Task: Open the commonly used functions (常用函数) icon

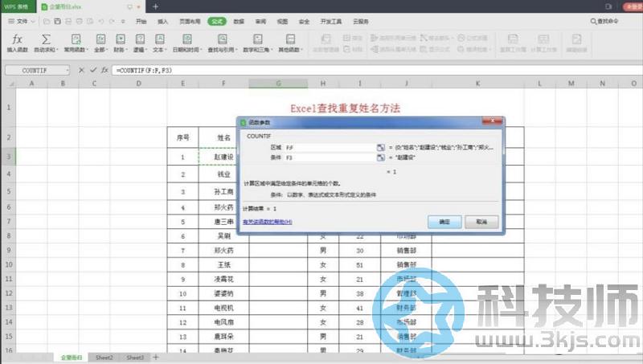Action: [x=76, y=39]
